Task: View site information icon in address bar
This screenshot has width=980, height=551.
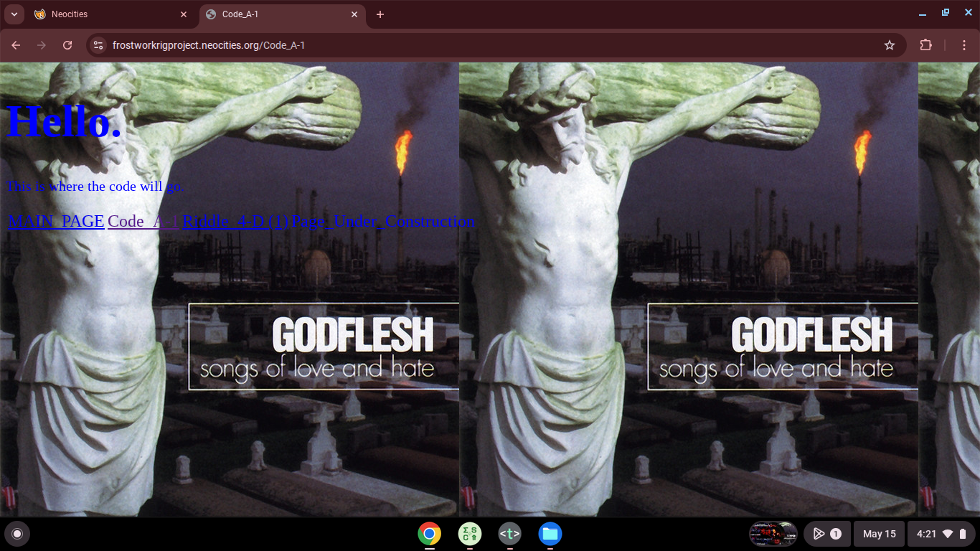Action: (x=99, y=45)
